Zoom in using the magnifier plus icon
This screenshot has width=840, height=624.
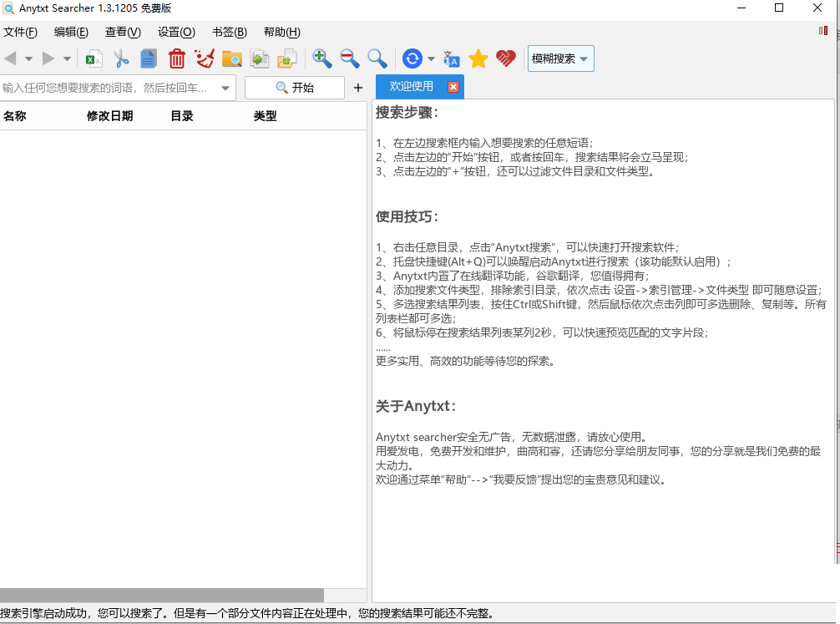pyautogui.click(x=321, y=58)
